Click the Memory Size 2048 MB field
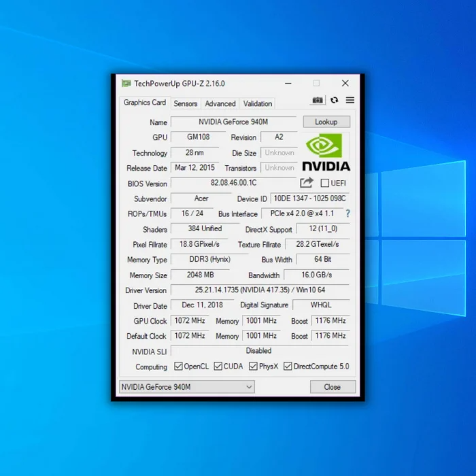Image resolution: width=476 pixels, height=476 pixels. coord(200,275)
